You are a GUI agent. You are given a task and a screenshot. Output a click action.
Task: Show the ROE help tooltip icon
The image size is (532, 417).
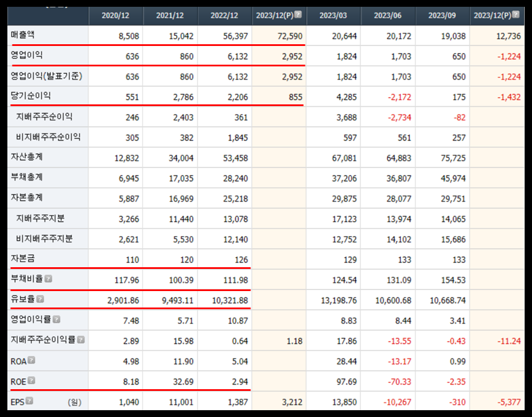(x=31, y=381)
